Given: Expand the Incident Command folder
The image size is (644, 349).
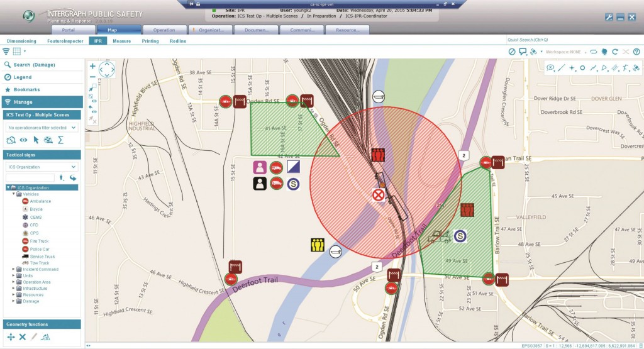Looking at the screenshot, I should click(14, 269).
